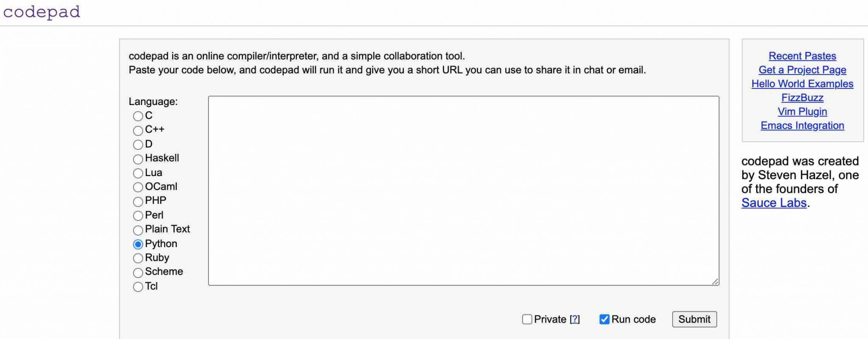Choose the Haskell language option
This screenshot has width=868, height=339.
[x=137, y=159]
